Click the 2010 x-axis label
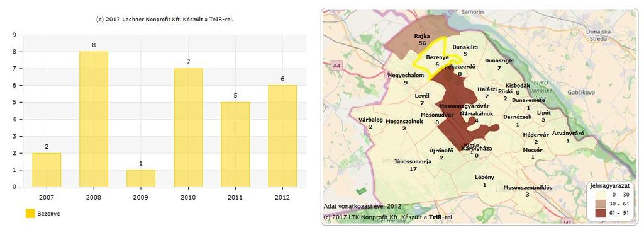644x230 pixels. pyautogui.click(x=188, y=197)
